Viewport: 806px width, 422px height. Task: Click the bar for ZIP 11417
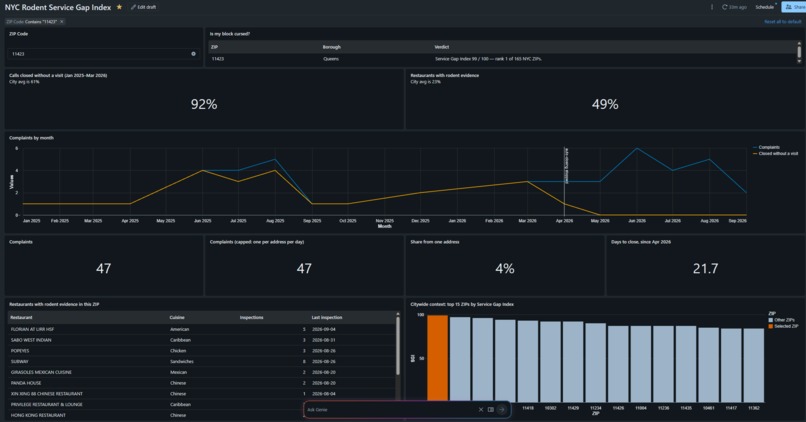731,365
